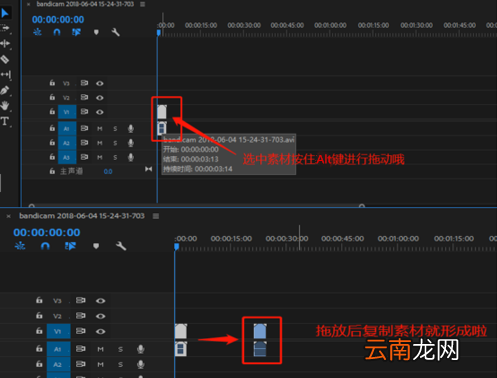Open wrench display settings in lower timeline
Image resolution: width=497 pixels, height=378 pixels.
121,246
